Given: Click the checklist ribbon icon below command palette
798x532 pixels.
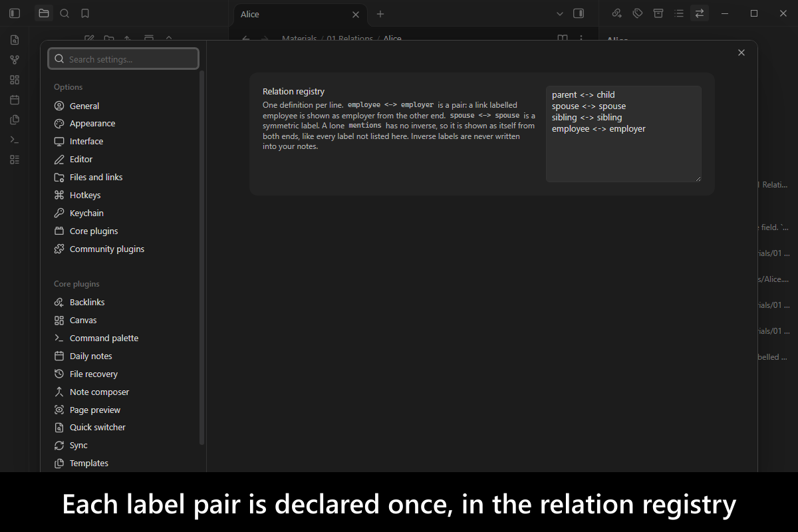Looking at the screenshot, I should click(15, 160).
